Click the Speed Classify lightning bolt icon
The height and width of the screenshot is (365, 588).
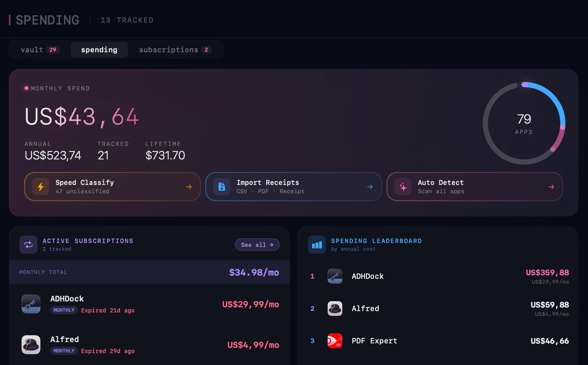[41, 187]
